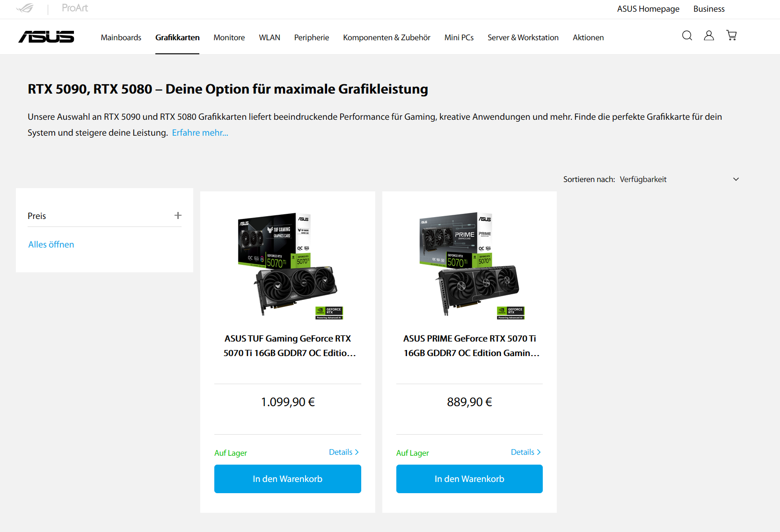Viewport: 780px width, 532px height.
Task: Open the Grafikkarten menu
Action: (x=177, y=37)
